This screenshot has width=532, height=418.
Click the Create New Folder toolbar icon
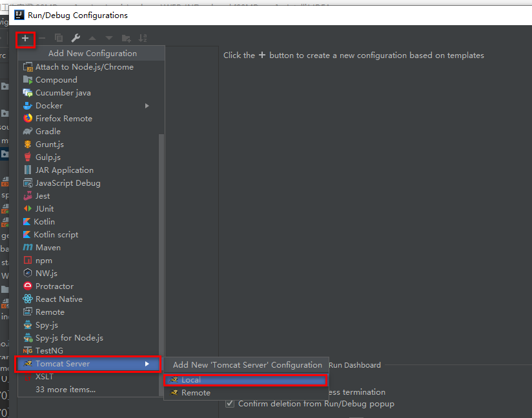click(x=126, y=38)
